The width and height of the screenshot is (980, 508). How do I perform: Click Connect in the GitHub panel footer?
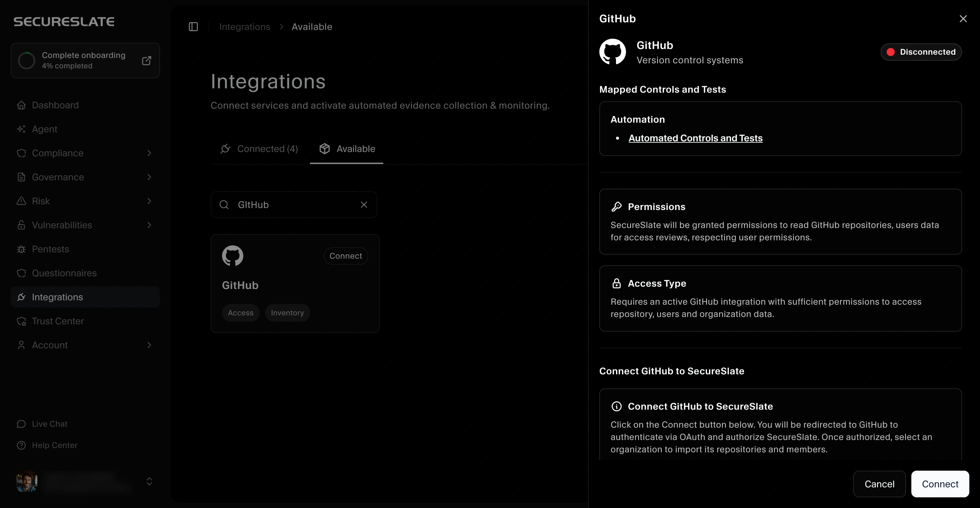point(940,484)
